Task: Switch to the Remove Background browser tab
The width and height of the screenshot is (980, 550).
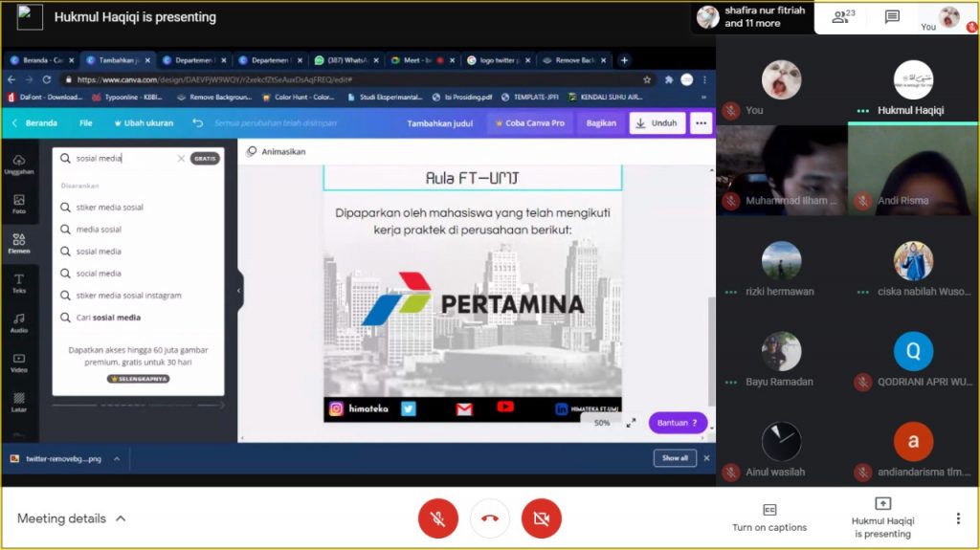Action: click(x=574, y=60)
